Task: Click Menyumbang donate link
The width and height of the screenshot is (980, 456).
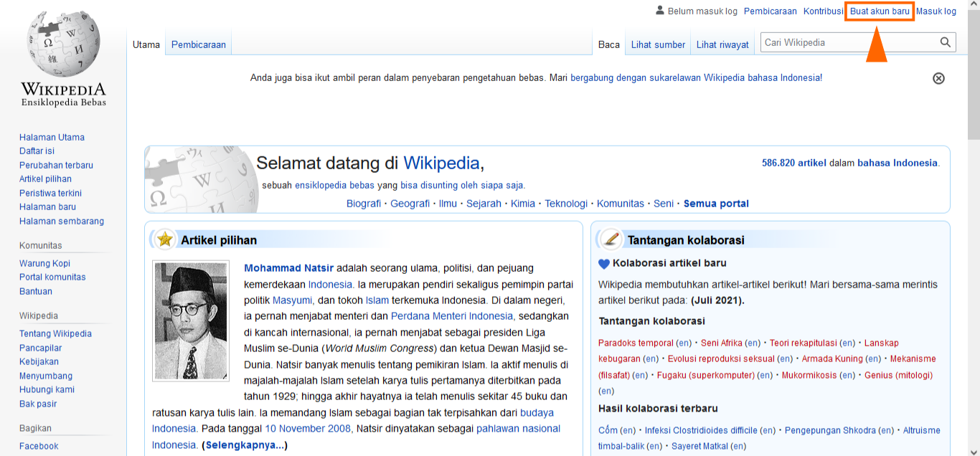Action: (46, 376)
